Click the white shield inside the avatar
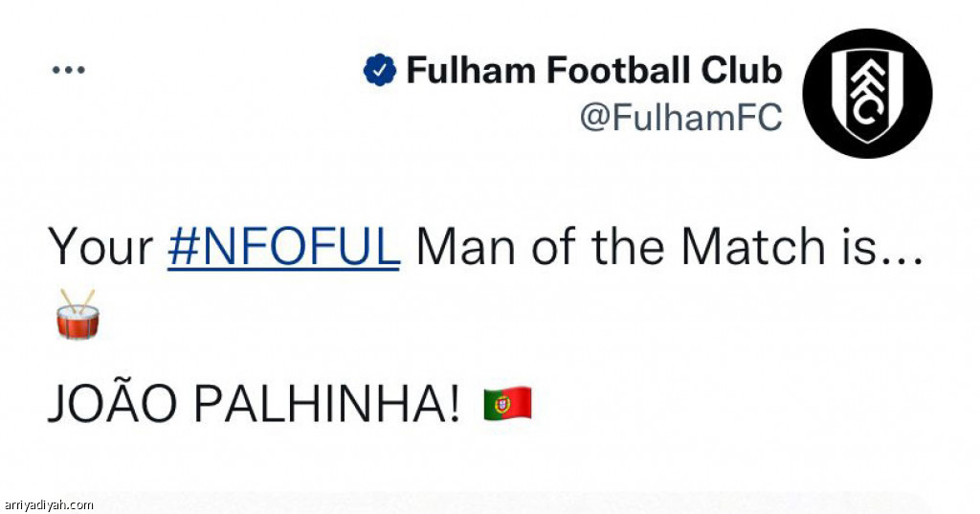 point(867,95)
